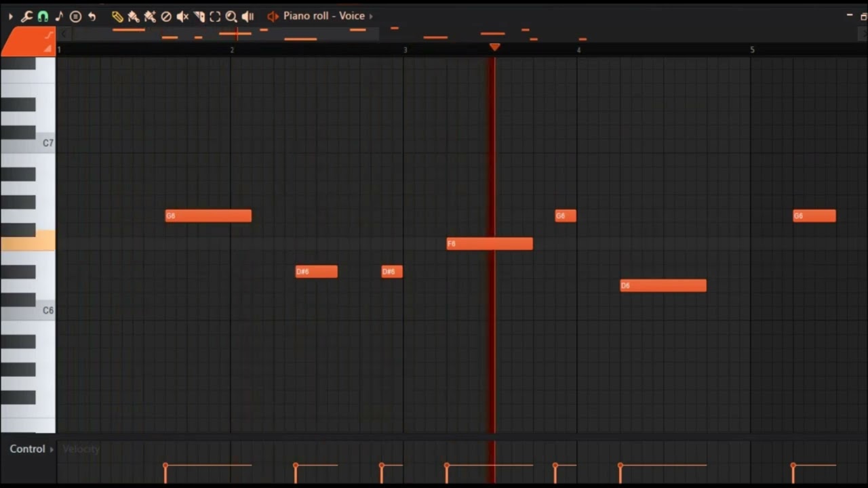Minimize the piano roll window

point(850,15)
